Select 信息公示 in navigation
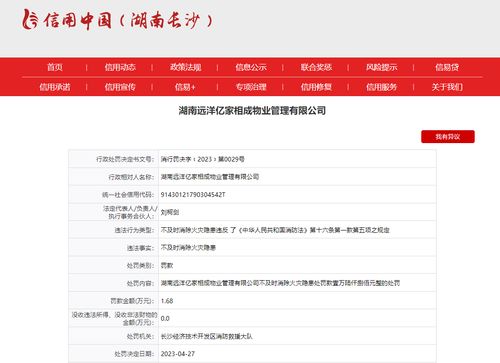500x363 pixels. [251, 67]
